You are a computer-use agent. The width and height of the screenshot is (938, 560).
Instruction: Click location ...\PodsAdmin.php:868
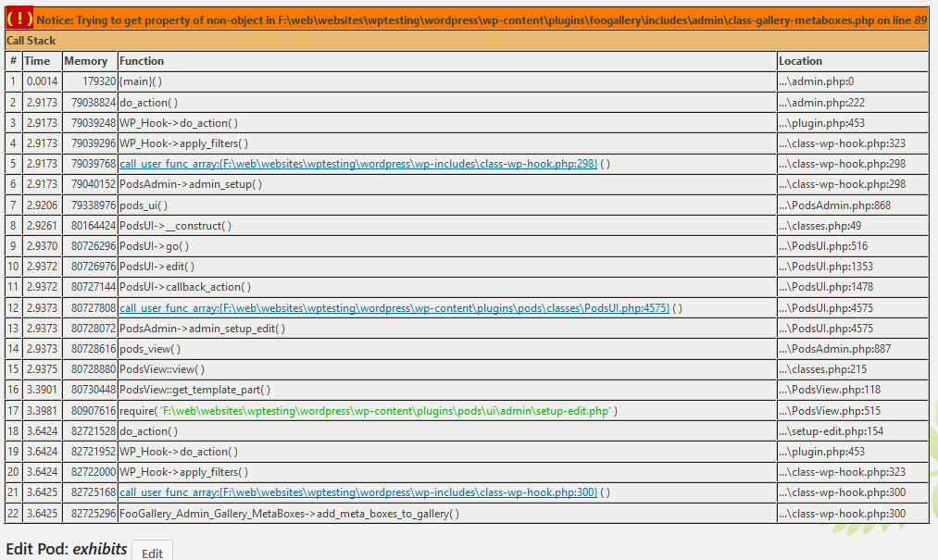click(835, 205)
